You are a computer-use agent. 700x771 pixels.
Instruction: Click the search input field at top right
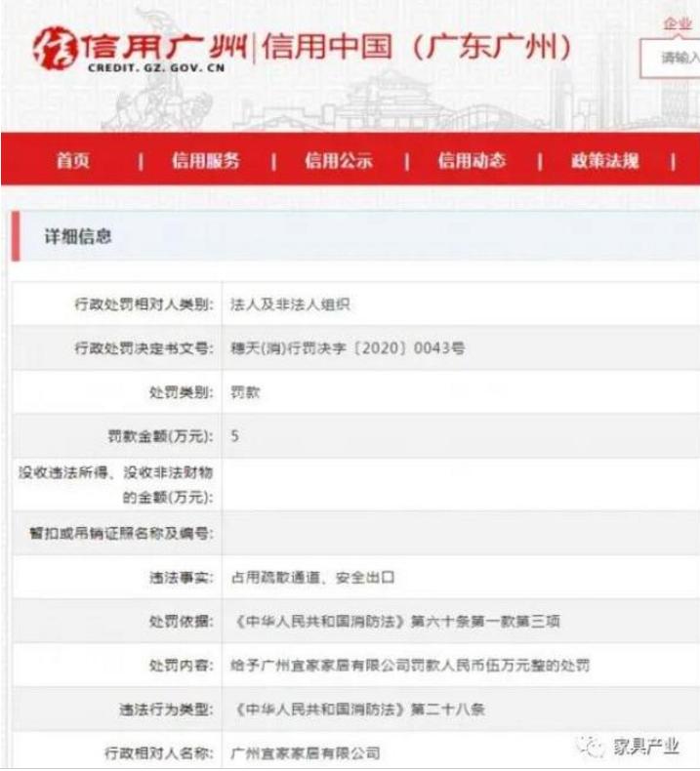[x=670, y=58]
